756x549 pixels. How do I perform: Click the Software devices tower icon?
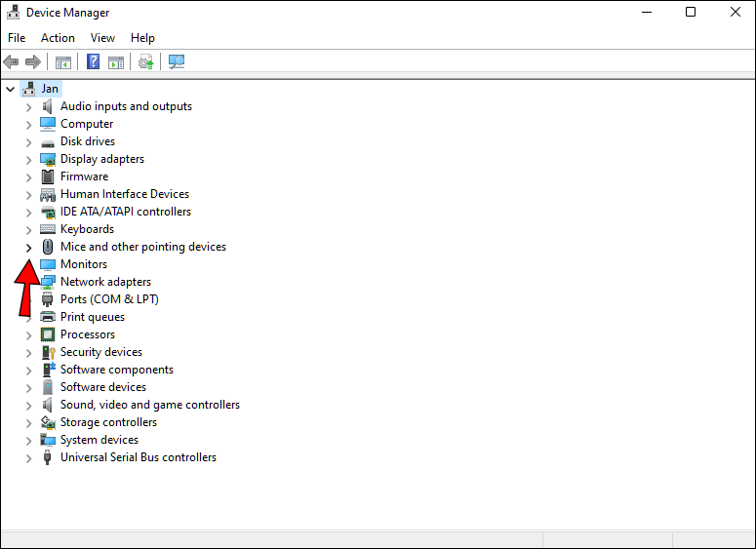[x=47, y=387]
